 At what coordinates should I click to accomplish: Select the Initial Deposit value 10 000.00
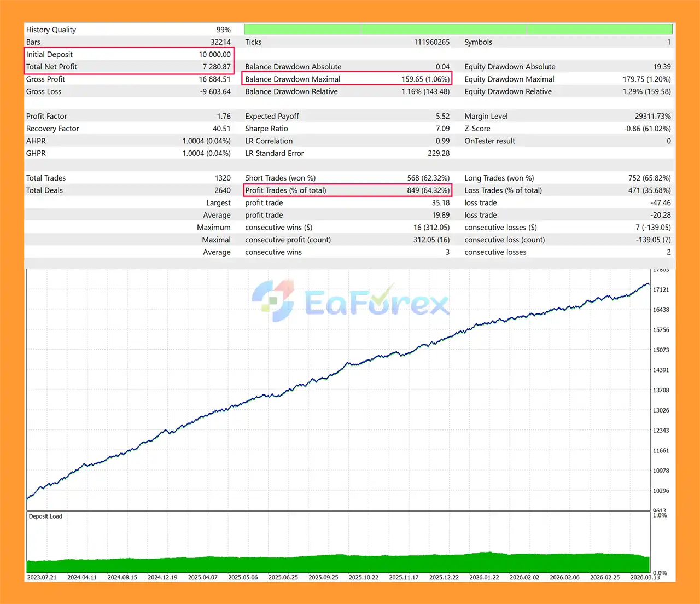(214, 55)
